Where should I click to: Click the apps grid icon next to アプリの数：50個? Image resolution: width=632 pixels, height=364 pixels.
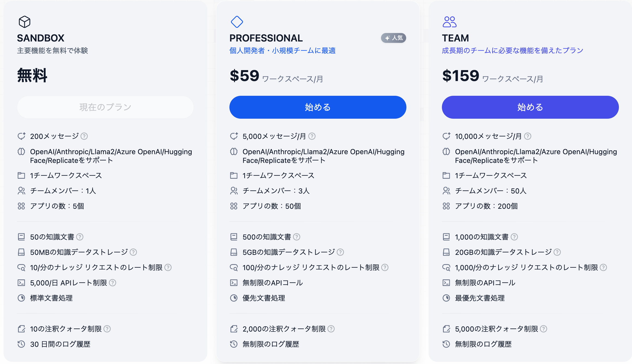(234, 206)
